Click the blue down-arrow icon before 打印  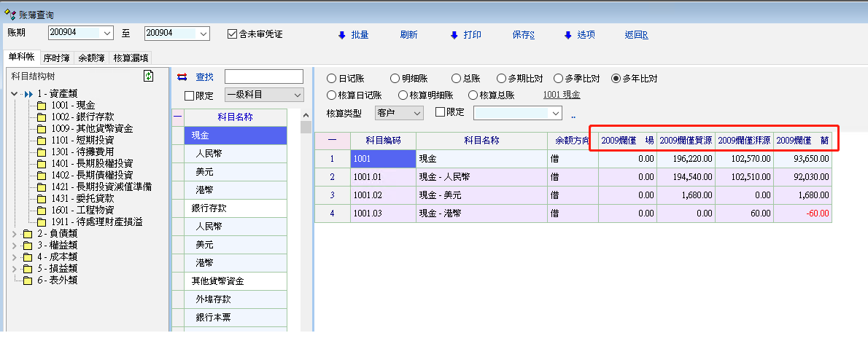coord(454,35)
